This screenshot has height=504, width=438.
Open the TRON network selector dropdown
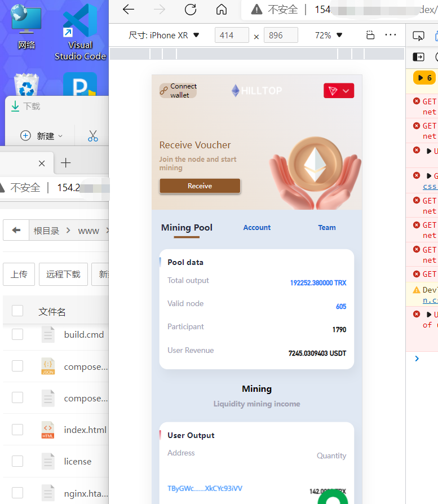click(x=339, y=91)
